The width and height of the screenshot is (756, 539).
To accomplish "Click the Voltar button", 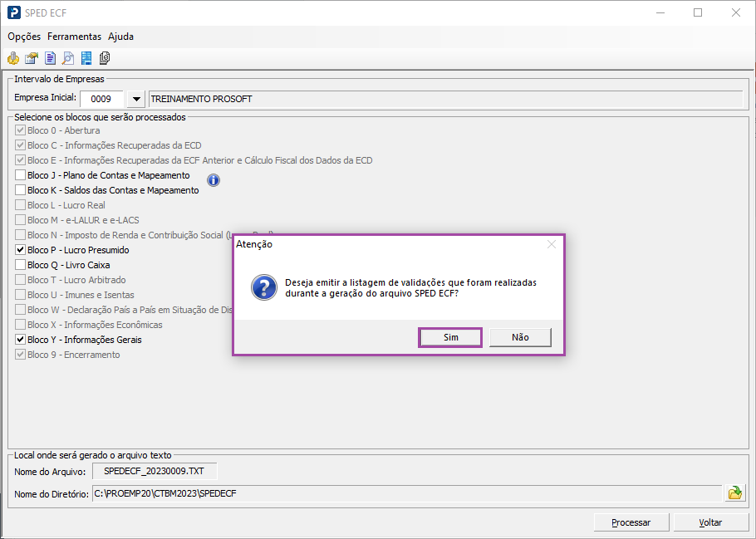I will [x=710, y=522].
